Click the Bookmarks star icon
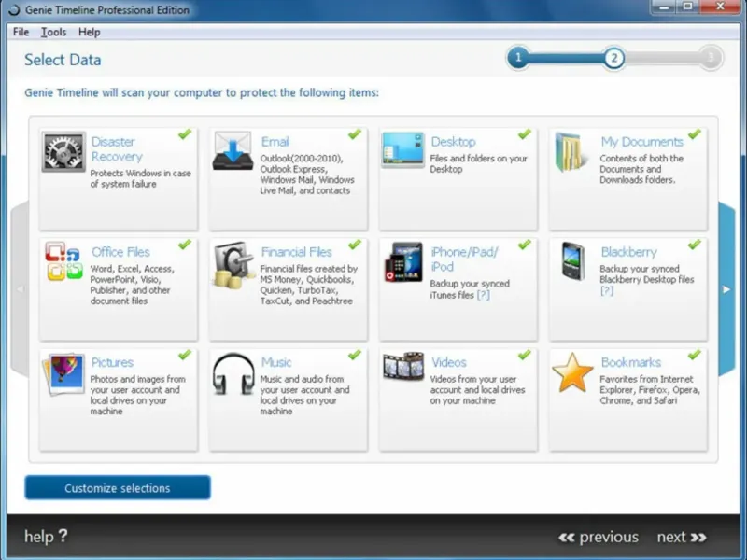This screenshot has height=560, width=747. (x=572, y=372)
